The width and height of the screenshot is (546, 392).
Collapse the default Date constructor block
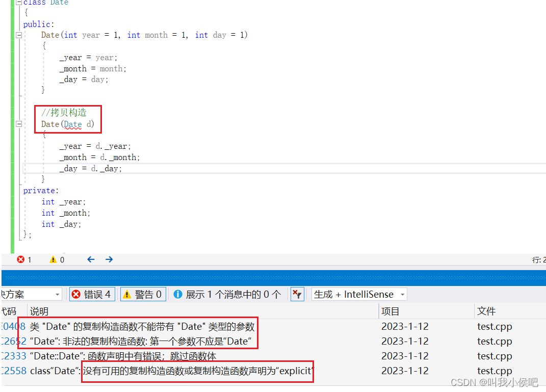click(19, 35)
